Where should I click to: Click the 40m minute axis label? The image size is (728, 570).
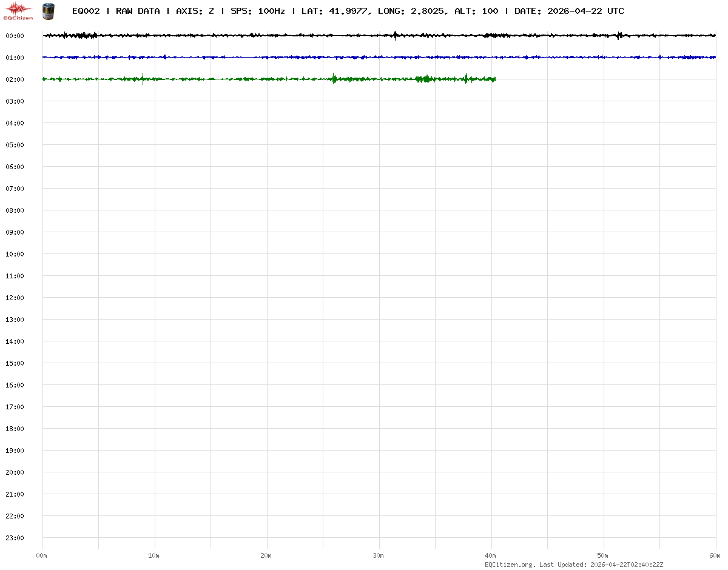click(491, 555)
